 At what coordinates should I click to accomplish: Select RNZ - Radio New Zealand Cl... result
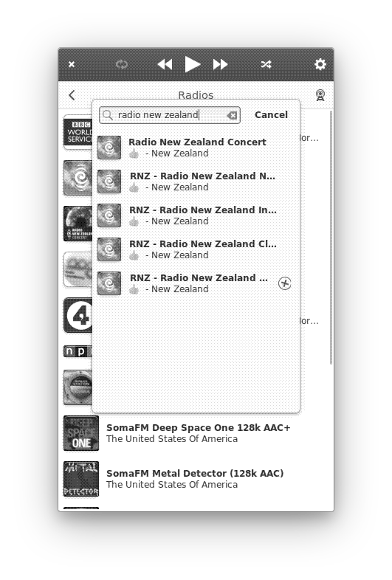tap(196, 249)
